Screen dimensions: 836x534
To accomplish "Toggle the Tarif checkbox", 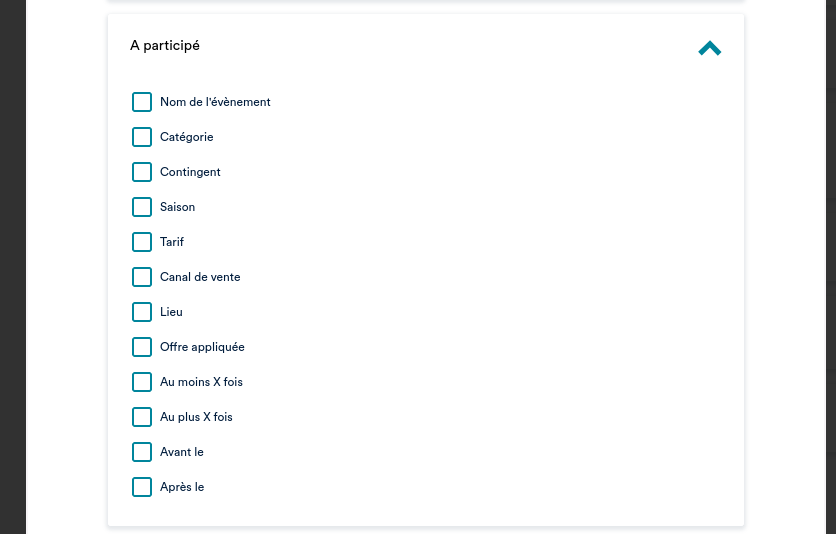I will (x=142, y=242).
